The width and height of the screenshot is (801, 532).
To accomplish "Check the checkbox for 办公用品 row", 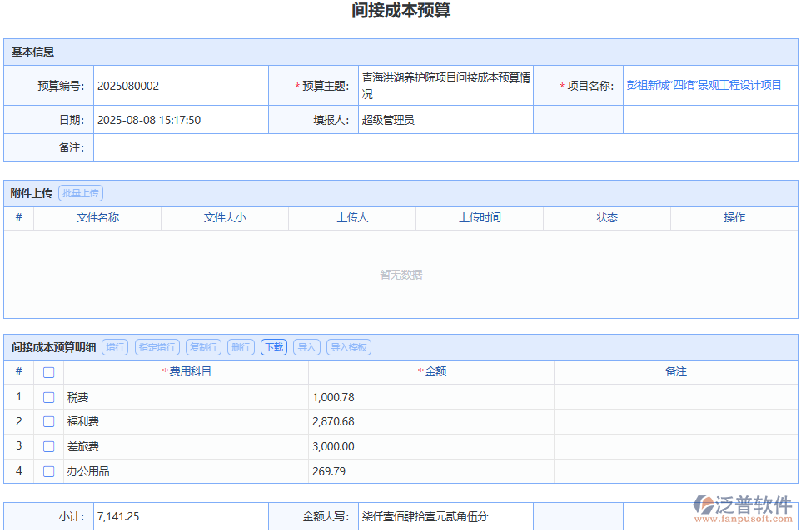I will pyautogui.click(x=48, y=471).
